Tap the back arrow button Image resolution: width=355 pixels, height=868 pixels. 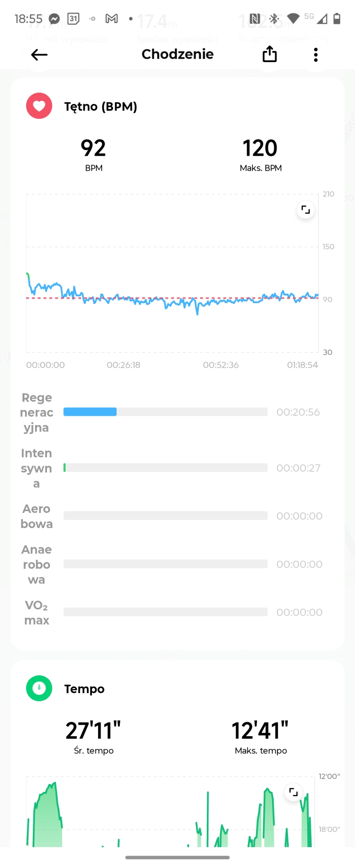tap(39, 55)
